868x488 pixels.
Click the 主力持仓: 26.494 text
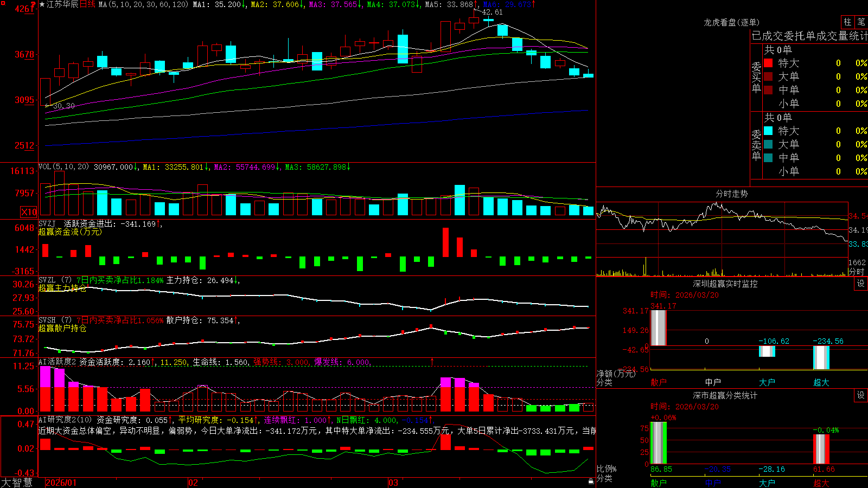(200, 280)
